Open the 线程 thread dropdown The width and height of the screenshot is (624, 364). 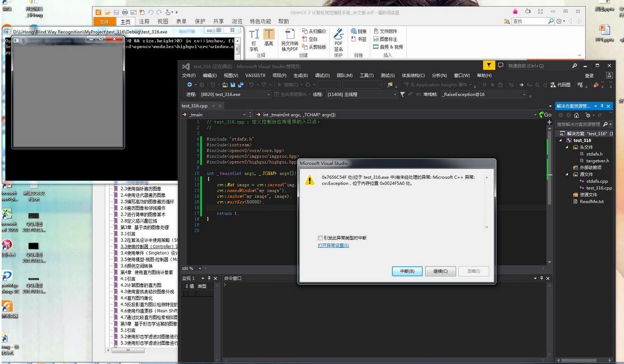click(361, 94)
